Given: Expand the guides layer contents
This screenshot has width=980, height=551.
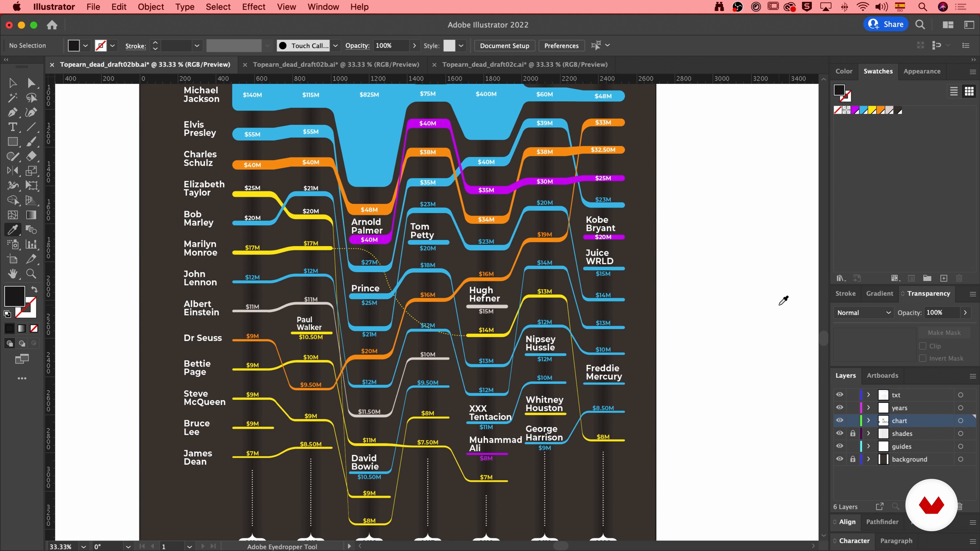Looking at the screenshot, I should pos(868,446).
